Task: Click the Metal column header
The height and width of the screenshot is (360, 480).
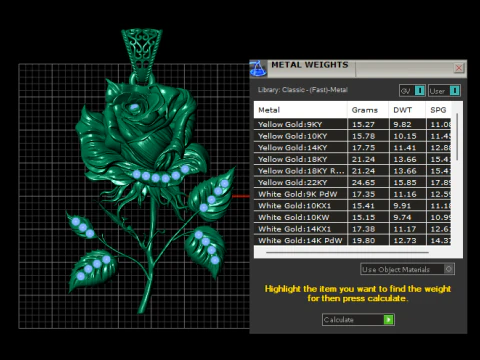Action: click(300, 110)
